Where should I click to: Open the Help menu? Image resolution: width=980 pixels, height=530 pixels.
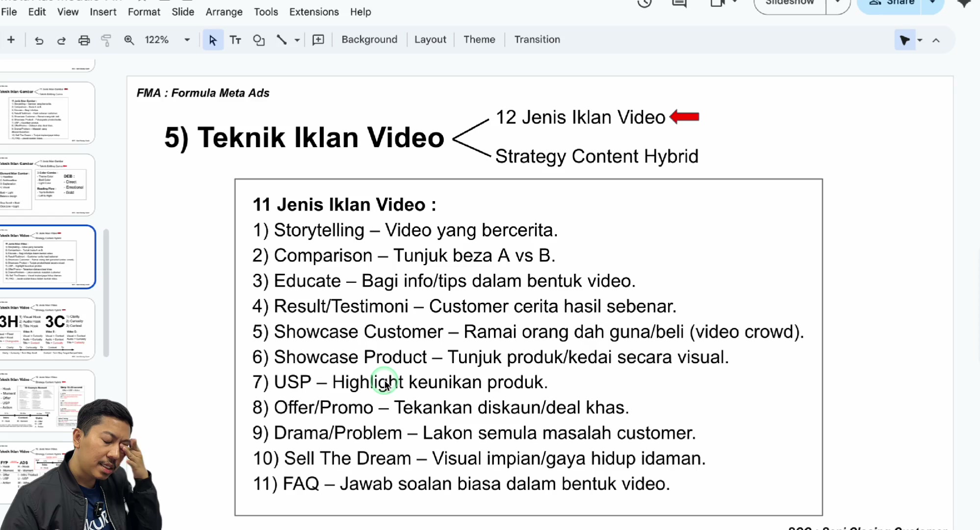click(361, 12)
